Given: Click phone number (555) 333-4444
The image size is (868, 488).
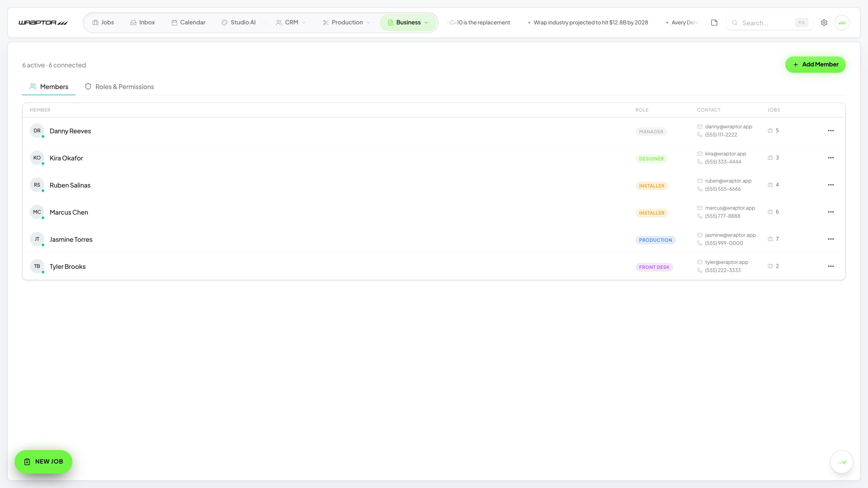Looking at the screenshot, I should point(723,162).
